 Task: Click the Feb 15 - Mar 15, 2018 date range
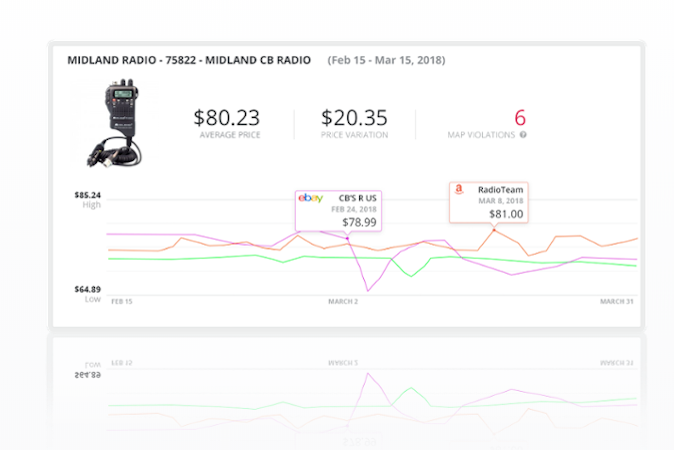point(386,60)
